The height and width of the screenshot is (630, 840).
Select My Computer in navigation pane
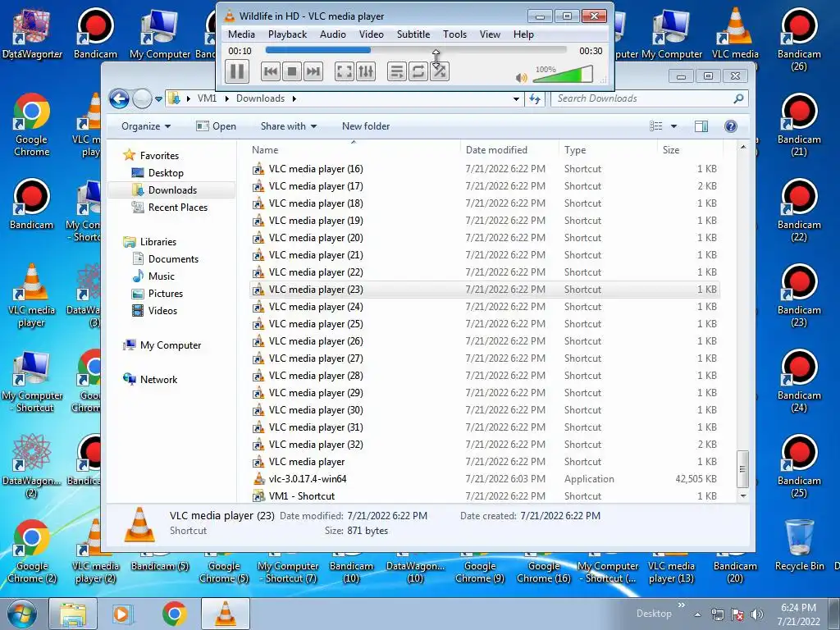point(171,345)
